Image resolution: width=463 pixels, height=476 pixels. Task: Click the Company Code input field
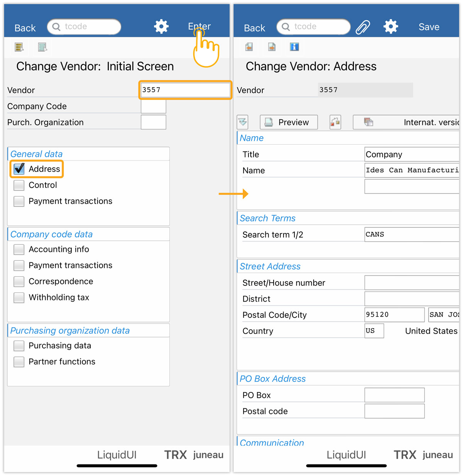[153, 106]
